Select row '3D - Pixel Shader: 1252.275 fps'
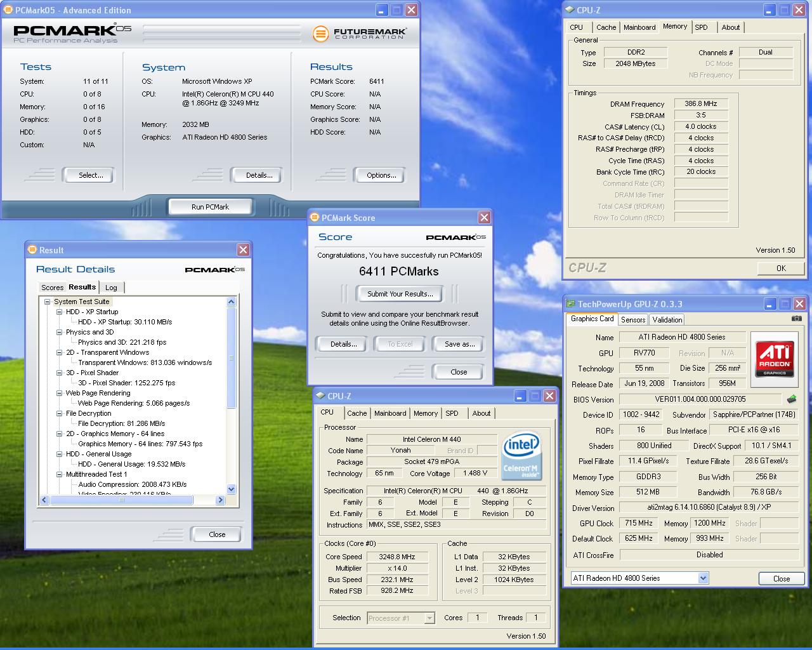This screenshot has height=650, width=812. 126,383
